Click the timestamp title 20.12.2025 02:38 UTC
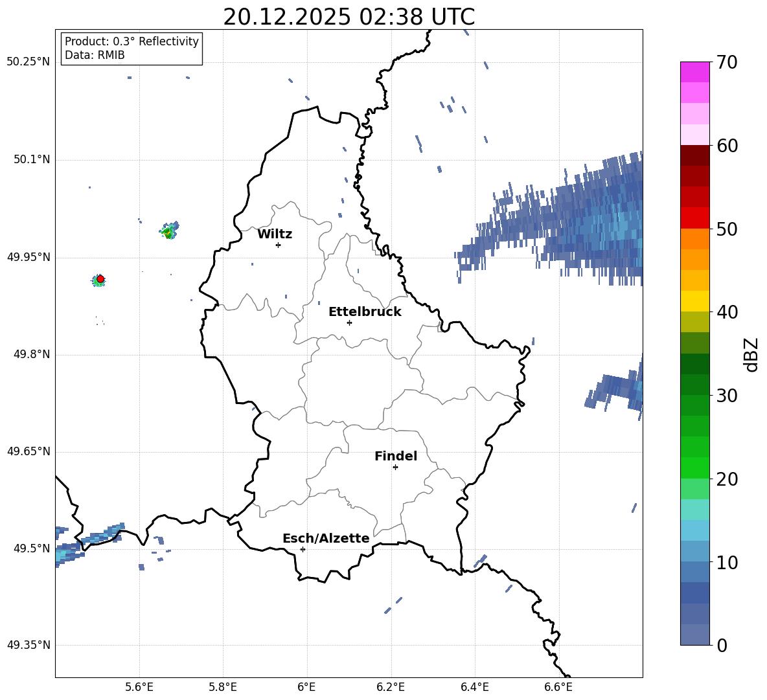 349,17
